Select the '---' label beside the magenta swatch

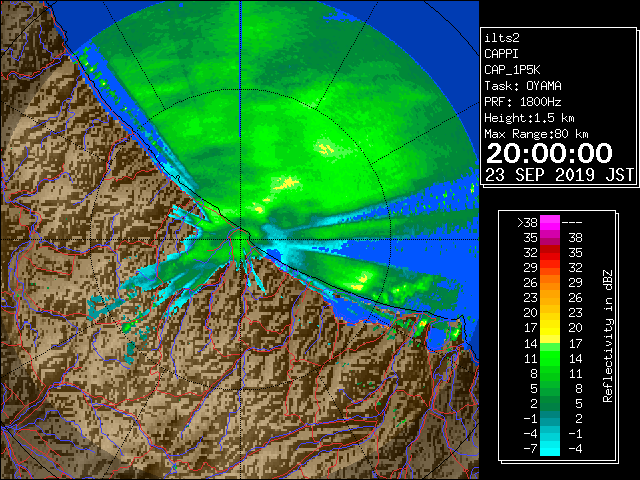(x=572, y=222)
